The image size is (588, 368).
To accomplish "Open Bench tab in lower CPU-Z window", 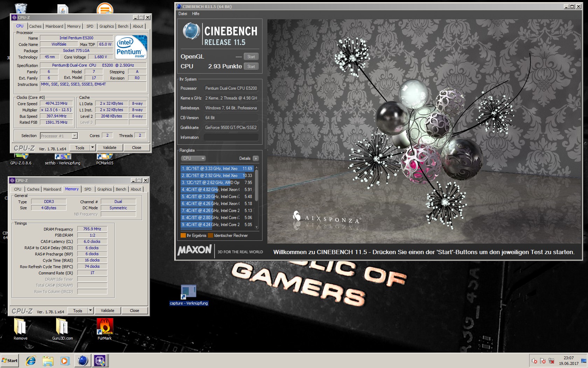I will [x=121, y=189].
